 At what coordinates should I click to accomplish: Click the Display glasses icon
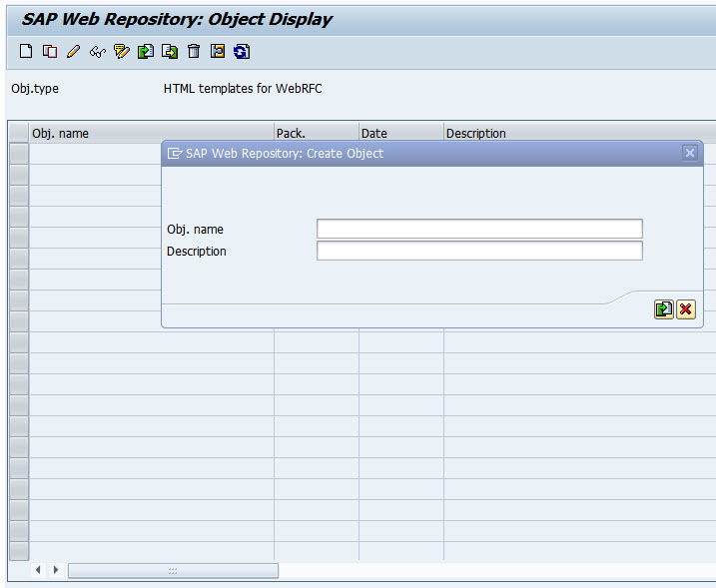tap(98, 52)
